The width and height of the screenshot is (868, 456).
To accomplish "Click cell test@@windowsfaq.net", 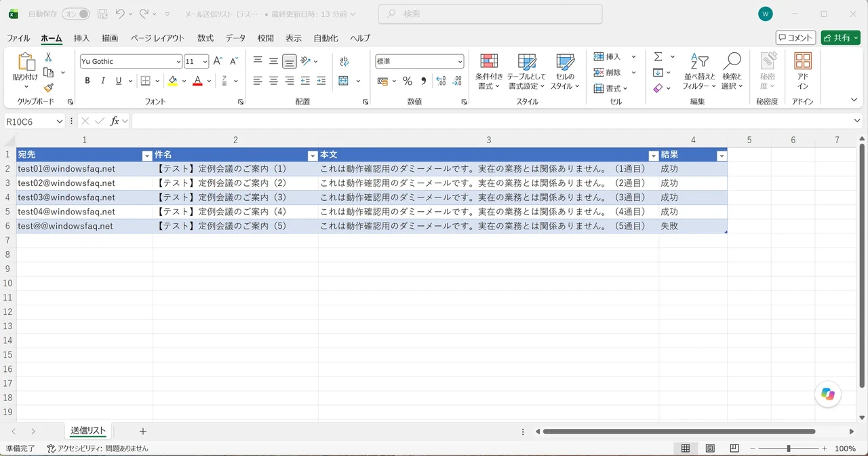I will [x=84, y=226].
